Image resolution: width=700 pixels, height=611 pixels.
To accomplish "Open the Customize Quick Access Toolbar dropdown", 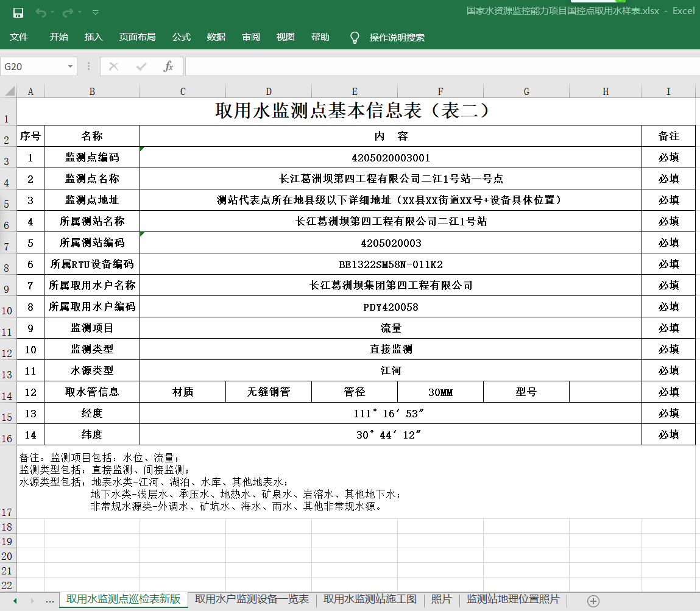I will (x=95, y=13).
